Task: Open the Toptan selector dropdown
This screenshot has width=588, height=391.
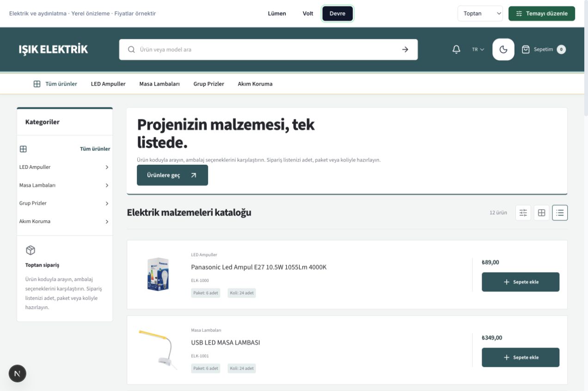Action: (x=480, y=13)
